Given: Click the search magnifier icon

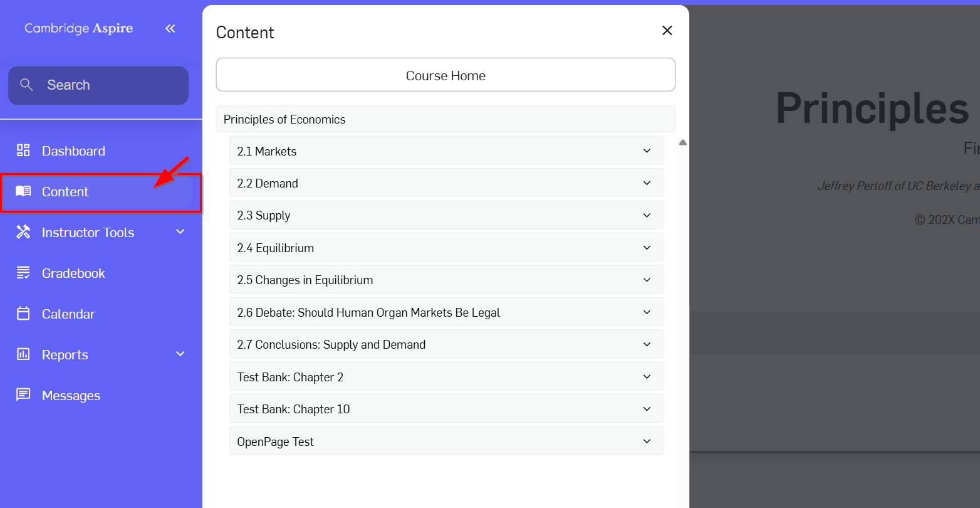Looking at the screenshot, I should tap(26, 85).
